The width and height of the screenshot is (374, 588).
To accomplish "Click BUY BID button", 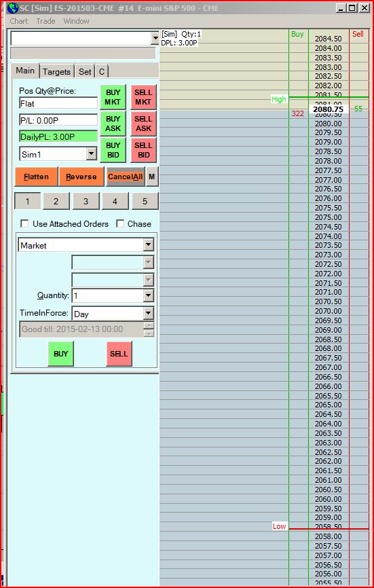I will tap(113, 150).
